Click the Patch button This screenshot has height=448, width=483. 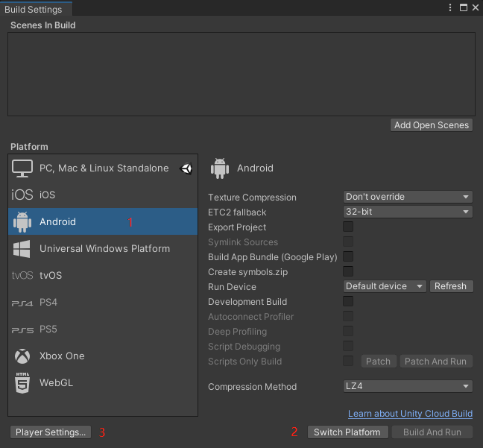(x=378, y=361)
